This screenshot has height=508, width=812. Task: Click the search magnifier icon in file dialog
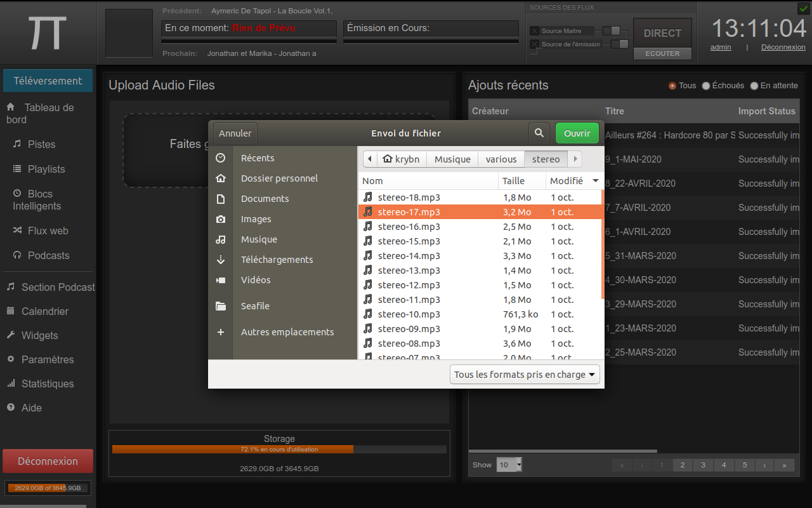point(539,133)
